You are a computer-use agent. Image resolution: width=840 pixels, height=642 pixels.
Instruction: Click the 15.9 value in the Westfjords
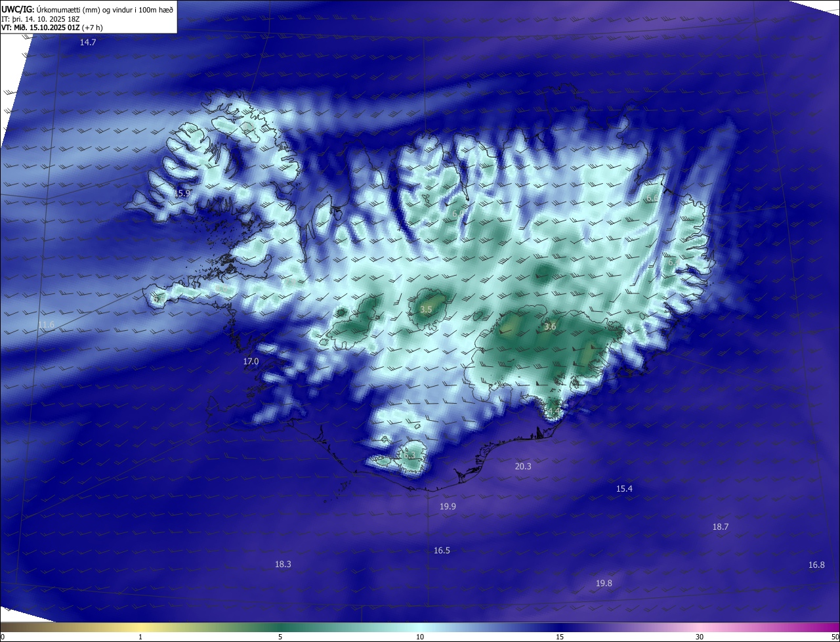[x=182, y=194]
